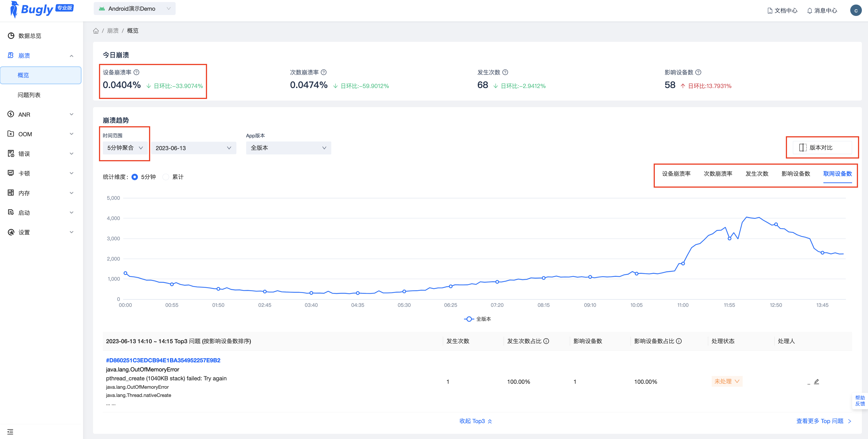Screen dimensions: 868x439
Task: Expand the OOM sidebar section chevron
Action: pyautogui.click(x=71, y=134)
